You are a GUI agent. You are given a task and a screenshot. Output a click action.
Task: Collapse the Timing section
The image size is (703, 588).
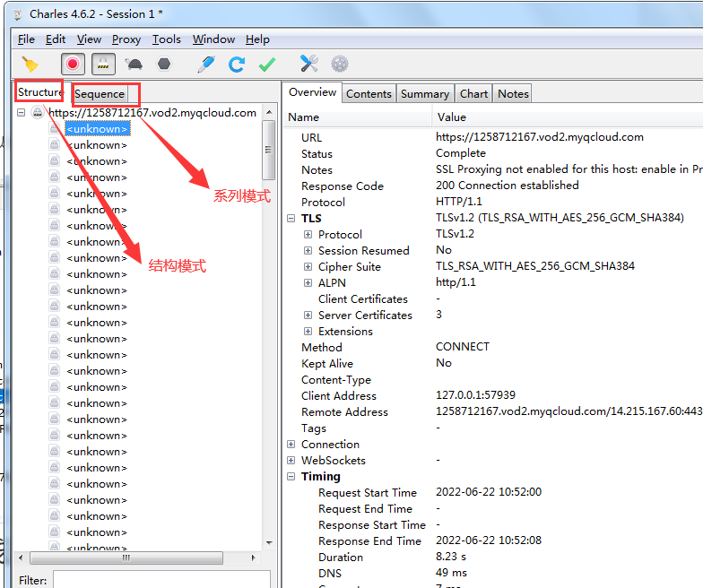click(291, 477)
